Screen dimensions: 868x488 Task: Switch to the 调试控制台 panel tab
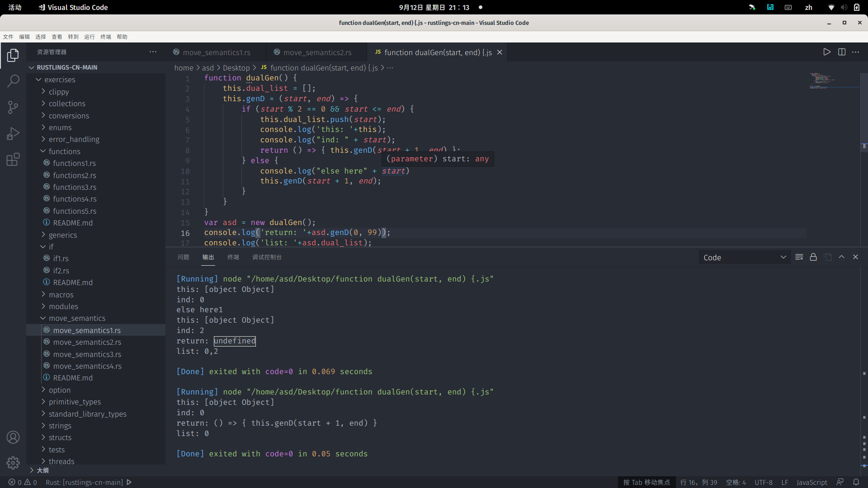coord(267,257)
